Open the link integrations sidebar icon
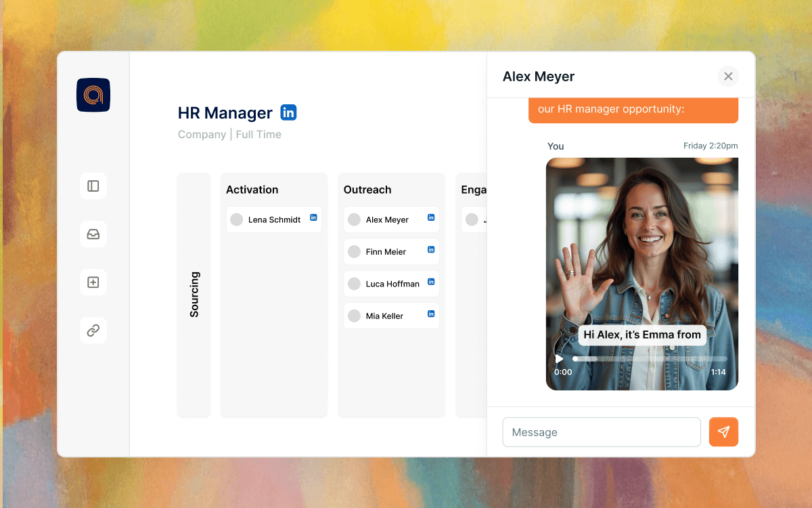812x508 pixels. [x=93, y=331]
